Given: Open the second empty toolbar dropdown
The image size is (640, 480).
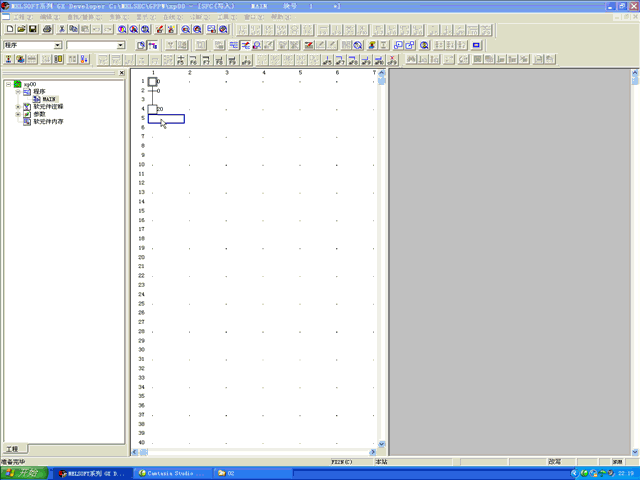Looking at the screenshot, I should [121, 45].
